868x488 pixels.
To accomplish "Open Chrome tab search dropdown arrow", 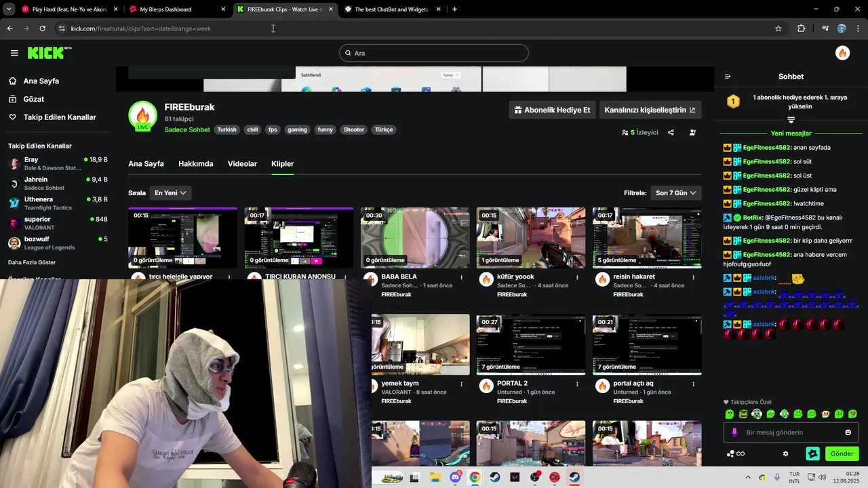I will [9, 9].
